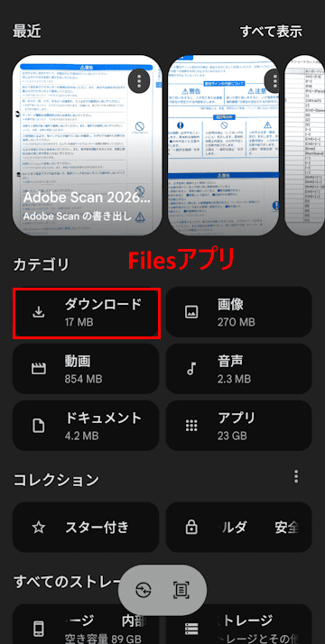
Task: Tap the padlock icon
Action: pyautogui.click(x=192, y=528)
